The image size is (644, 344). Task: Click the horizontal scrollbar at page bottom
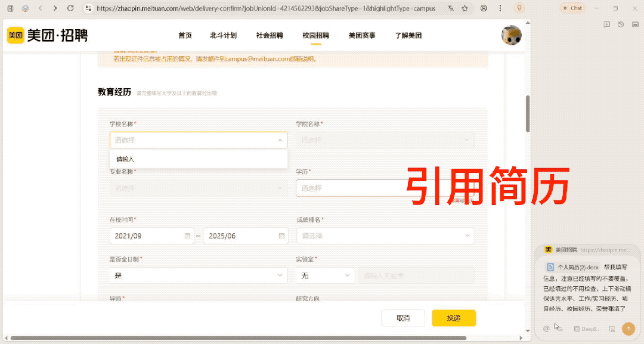(x=238, y=338)
